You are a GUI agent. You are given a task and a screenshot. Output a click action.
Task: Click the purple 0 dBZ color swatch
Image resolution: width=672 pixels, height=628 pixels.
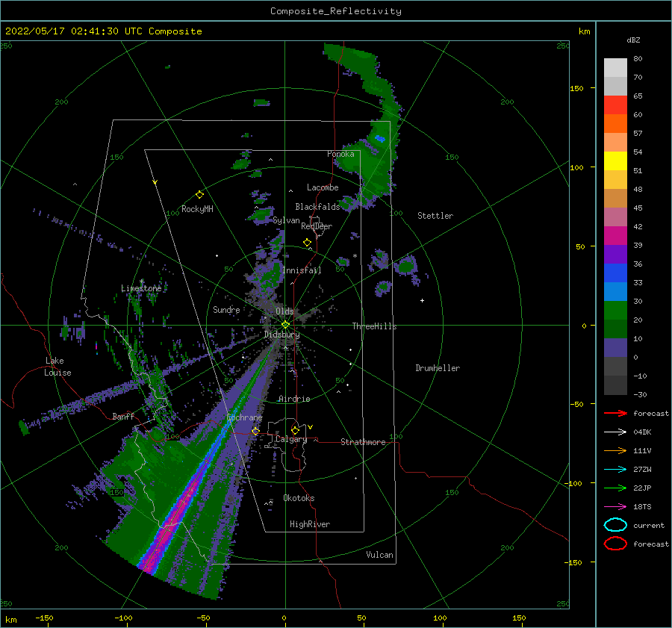(615, 348)
